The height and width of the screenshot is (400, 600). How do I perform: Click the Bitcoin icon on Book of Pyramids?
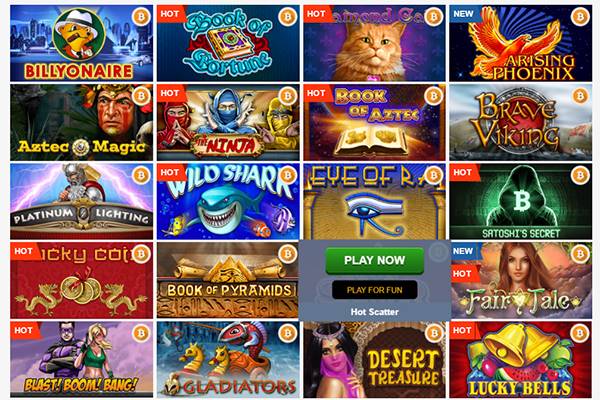(288, 254)
